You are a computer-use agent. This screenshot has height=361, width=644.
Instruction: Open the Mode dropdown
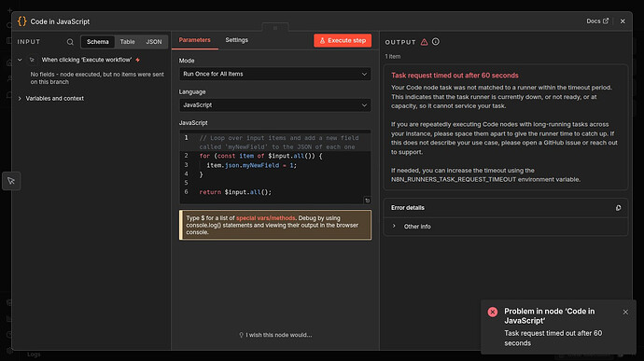coord(275,74)
